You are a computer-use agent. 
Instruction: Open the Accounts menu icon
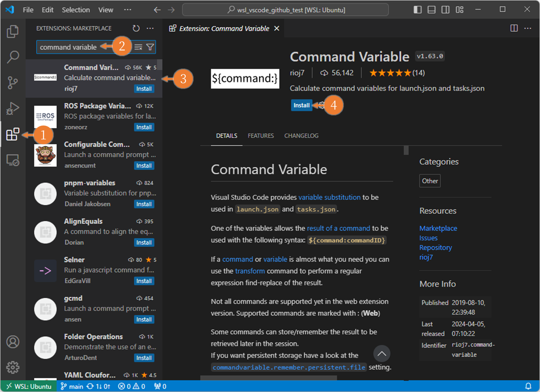click(13, 342)
